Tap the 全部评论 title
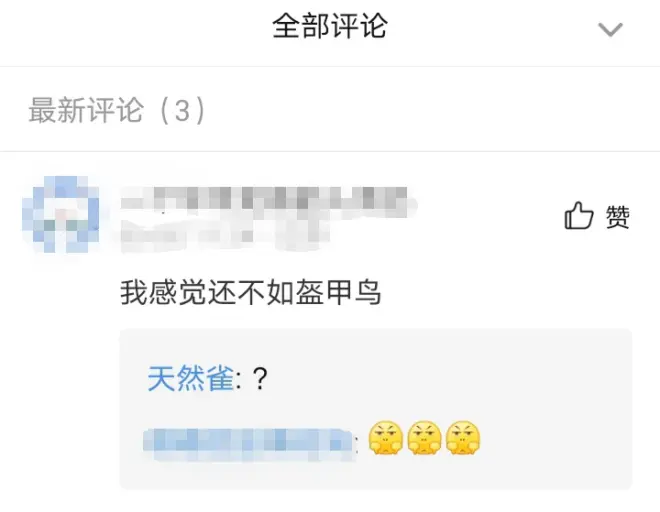Screen dimensions: 660x512 tap(330, 26)
